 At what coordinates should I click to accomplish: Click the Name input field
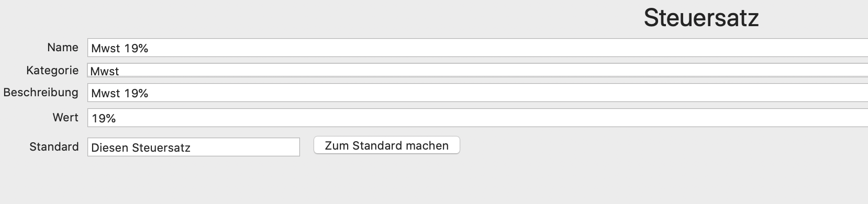click(x=477, y=48)
